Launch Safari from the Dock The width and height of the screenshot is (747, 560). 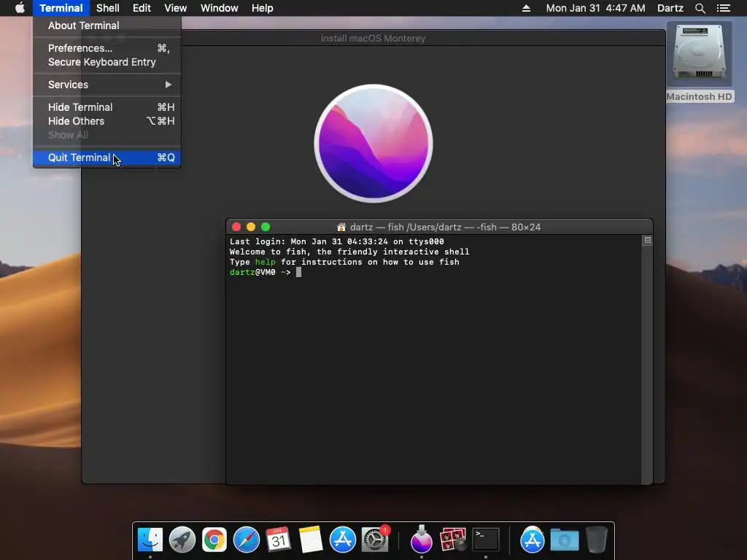click(247, 540)
